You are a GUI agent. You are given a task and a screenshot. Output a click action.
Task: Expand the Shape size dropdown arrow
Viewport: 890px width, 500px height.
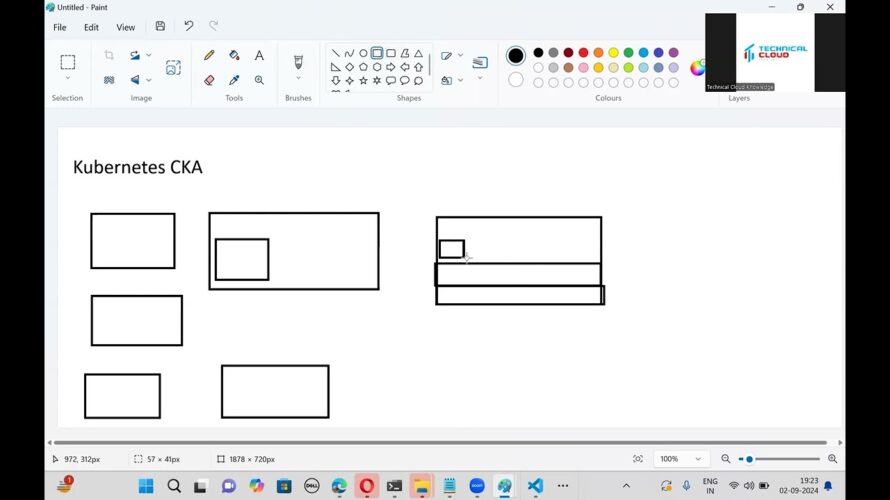(x=480, y=78)
